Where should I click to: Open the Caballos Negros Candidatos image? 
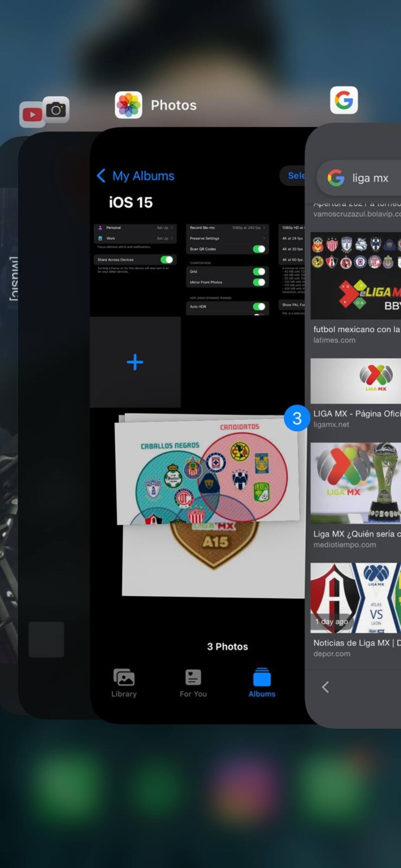[x=207, y=469]
